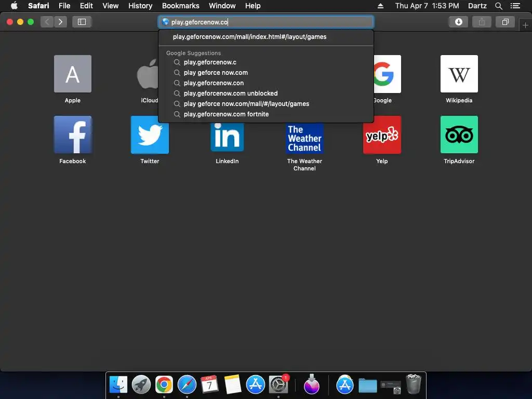The height and width of the screenshot is (399, 532).
Task: Open the Safari menu
Action: point(38,6)
